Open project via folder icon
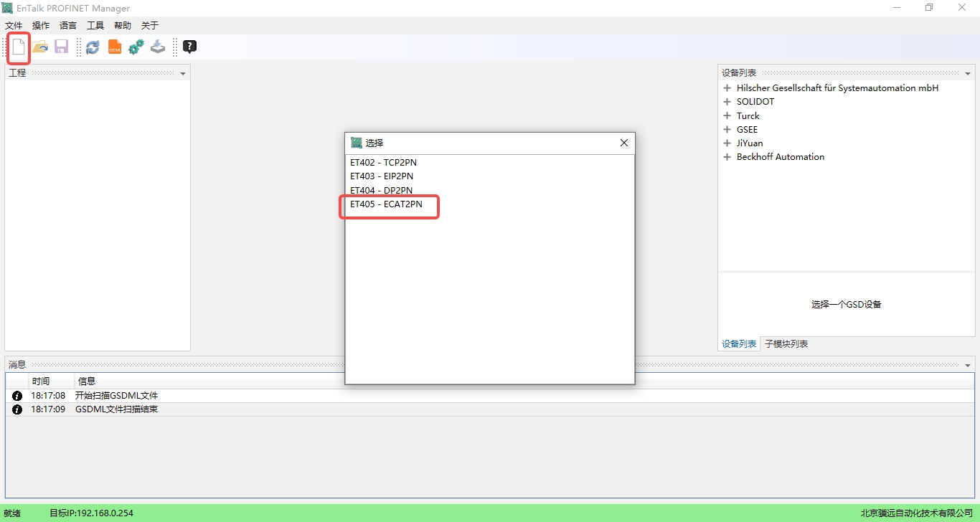 pyautogui.click(x=40, y=47)
